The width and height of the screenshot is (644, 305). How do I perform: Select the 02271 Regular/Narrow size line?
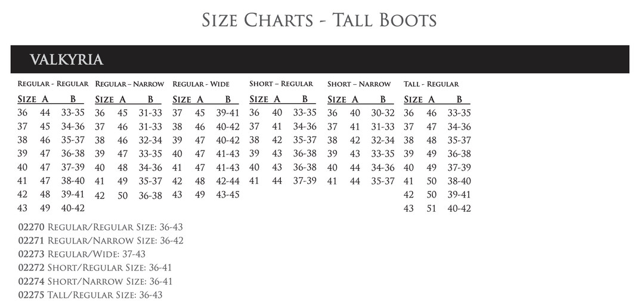tap(101, 241)
